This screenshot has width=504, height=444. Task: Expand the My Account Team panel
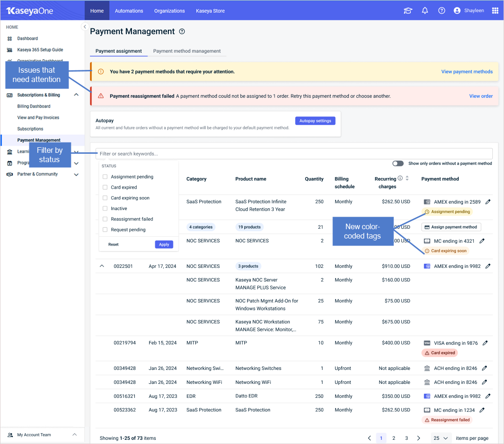(x=75, y=435)
